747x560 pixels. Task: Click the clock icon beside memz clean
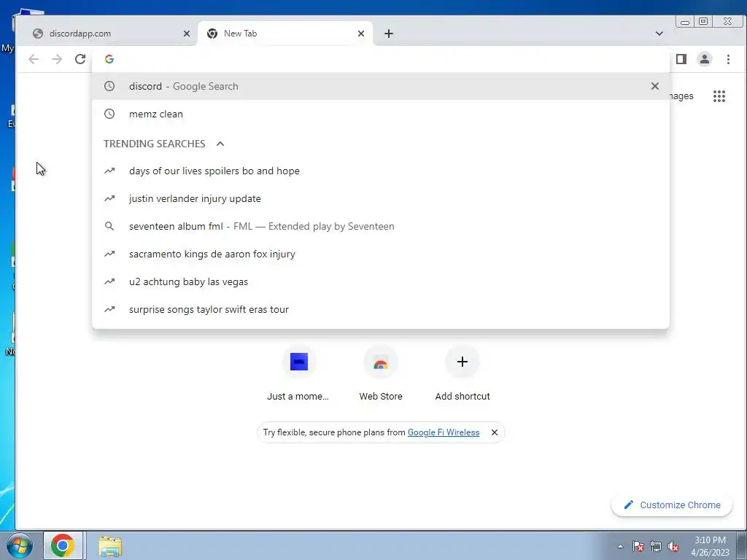(x=109, y=114)
